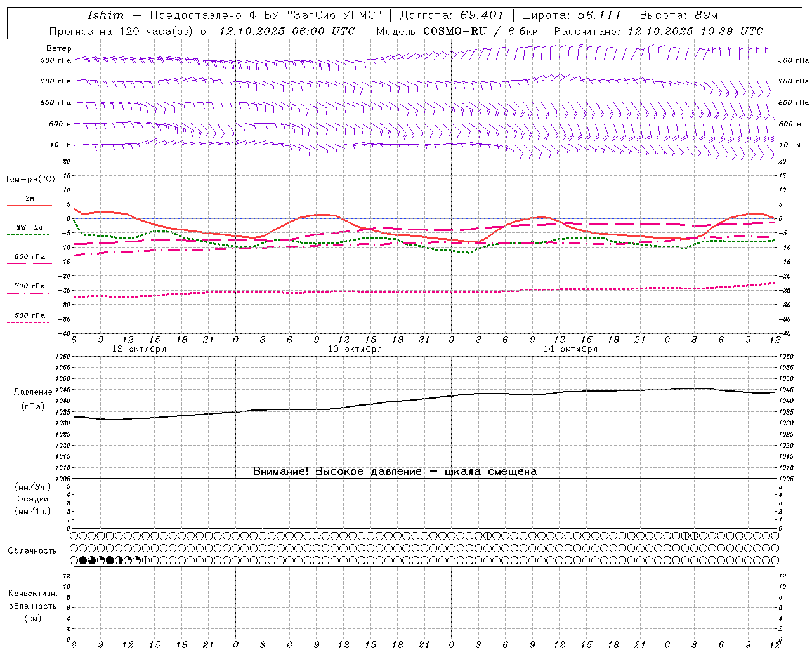The width and height of the screenshot is (812, 650).
Task: Click the 'Облачность' cloud cover label
Action: coord(32,550)
